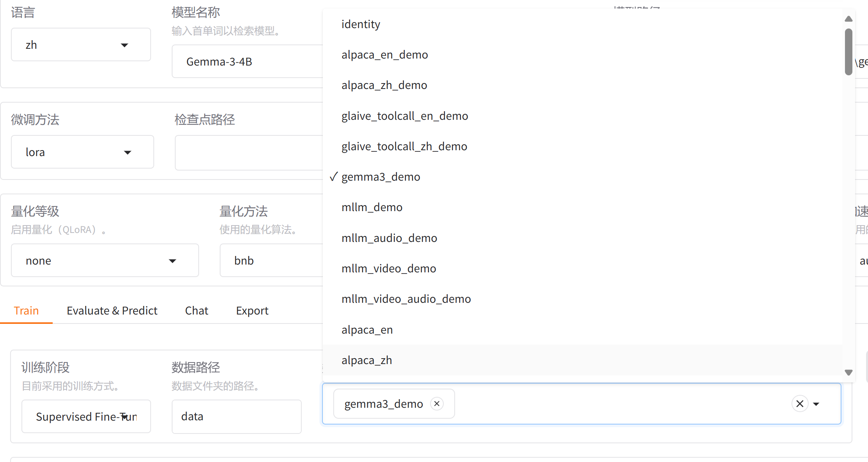Click the data path input field
868x462 pixels.
[236, 417]
